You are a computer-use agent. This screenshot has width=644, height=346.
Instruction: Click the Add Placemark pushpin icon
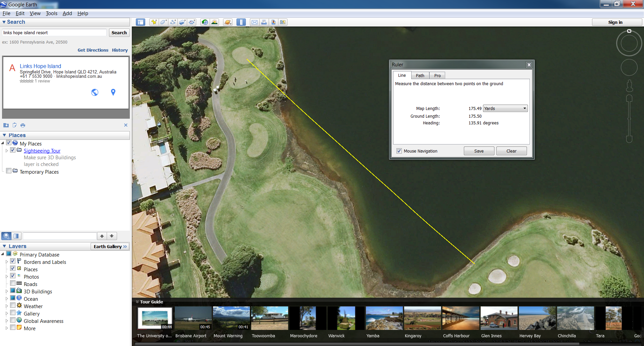point(154,22)
